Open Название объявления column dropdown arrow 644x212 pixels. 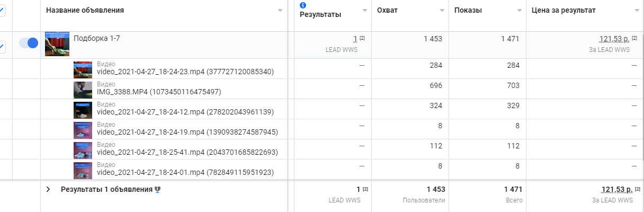(280, 11)
